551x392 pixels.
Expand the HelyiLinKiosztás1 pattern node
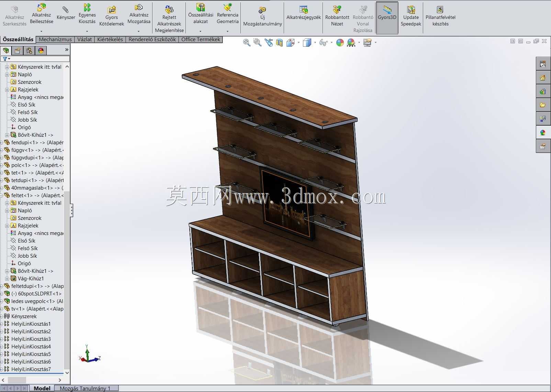[x=1, y=324]
